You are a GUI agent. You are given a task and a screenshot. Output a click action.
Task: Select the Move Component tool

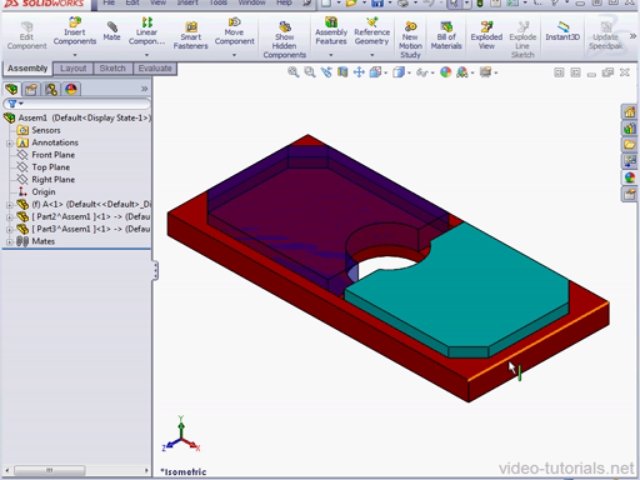pos(234,31)
